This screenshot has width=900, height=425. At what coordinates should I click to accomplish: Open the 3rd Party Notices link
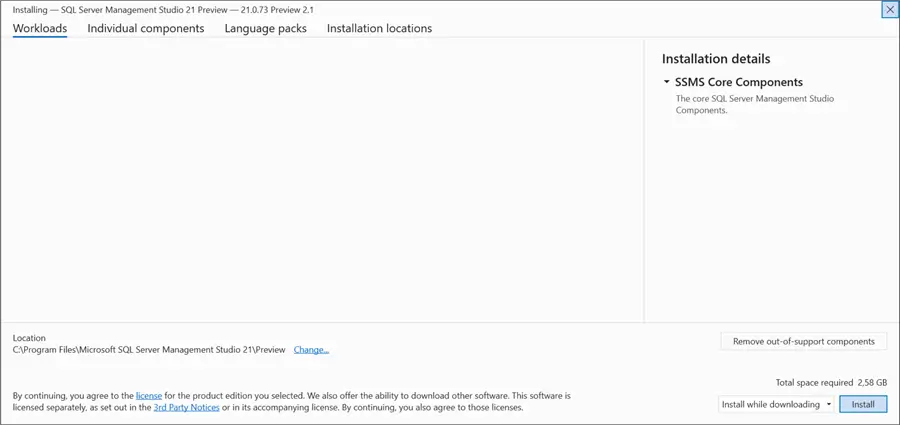186,408
